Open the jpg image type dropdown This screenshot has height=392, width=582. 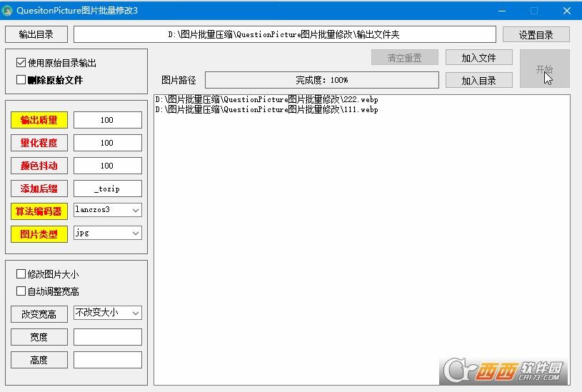pos(108,233)
